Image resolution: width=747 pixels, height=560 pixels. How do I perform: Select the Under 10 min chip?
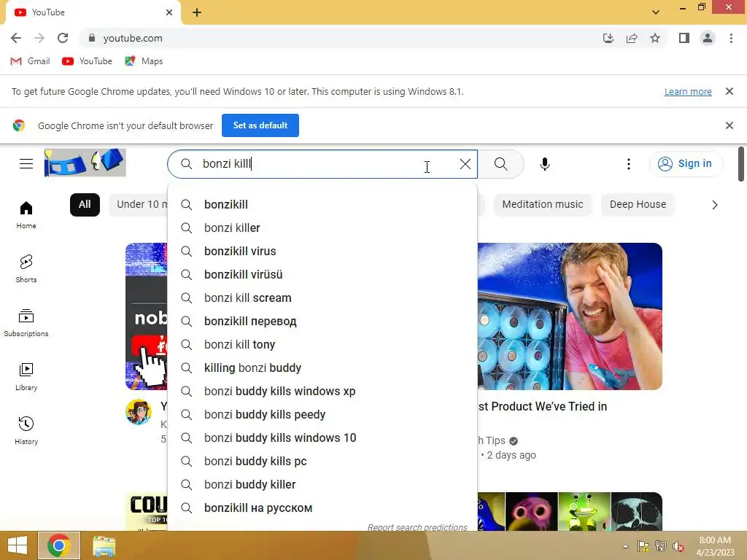click(139, 205)
